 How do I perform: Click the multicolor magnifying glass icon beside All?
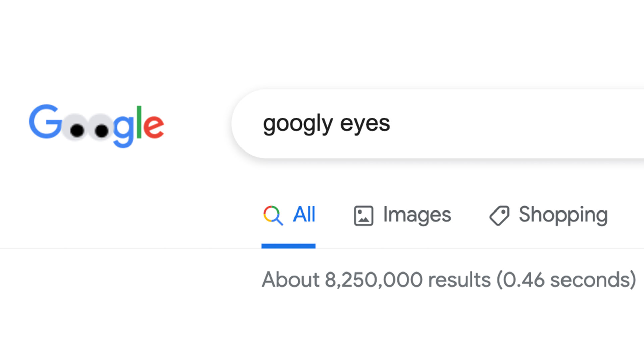pyautogui.click(x=273, y=215)
